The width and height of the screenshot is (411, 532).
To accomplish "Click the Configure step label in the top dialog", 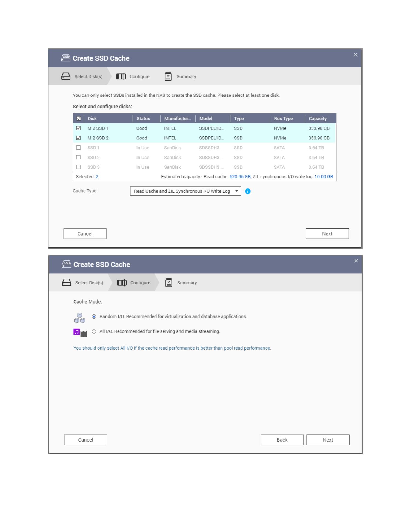I will [x=139, y=76].
